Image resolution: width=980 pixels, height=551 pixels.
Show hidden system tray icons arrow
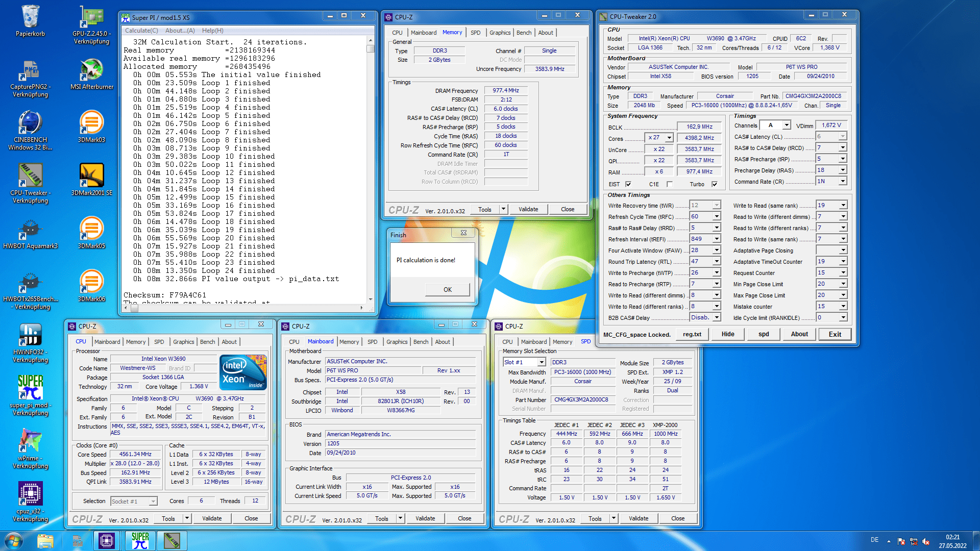point(889,541)
